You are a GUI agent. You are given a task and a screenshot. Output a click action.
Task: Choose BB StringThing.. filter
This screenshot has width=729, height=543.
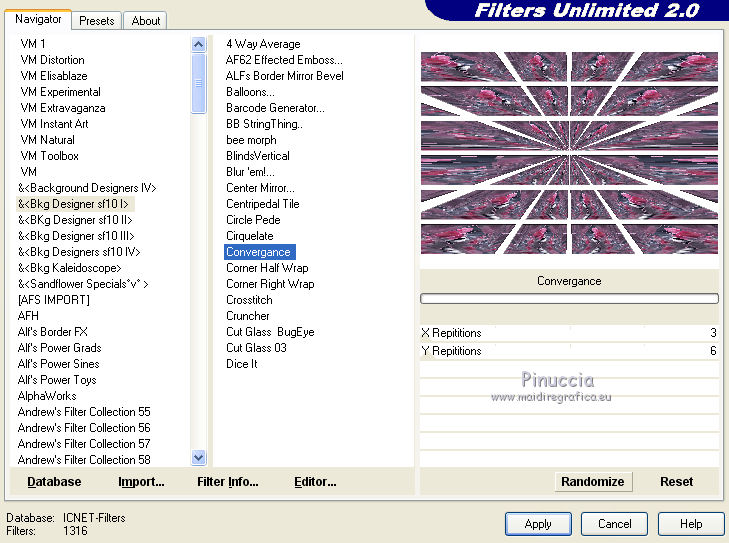[x=264, y=124]
